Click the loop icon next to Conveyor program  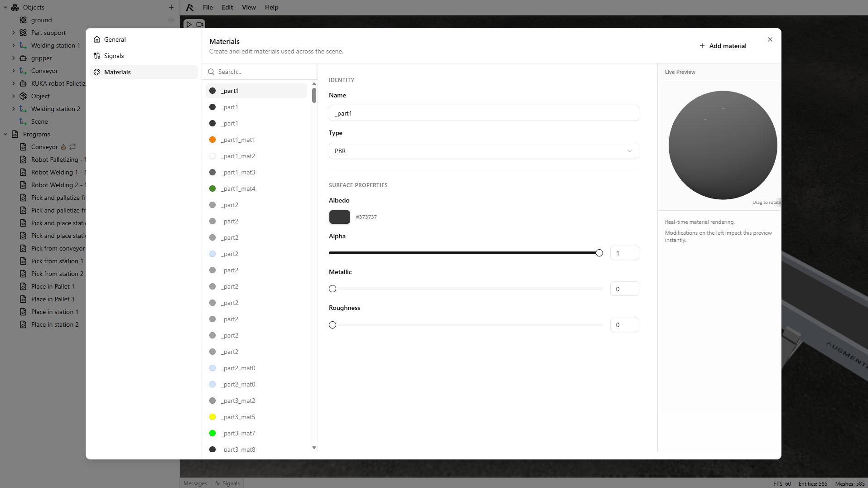coord(72,147)
